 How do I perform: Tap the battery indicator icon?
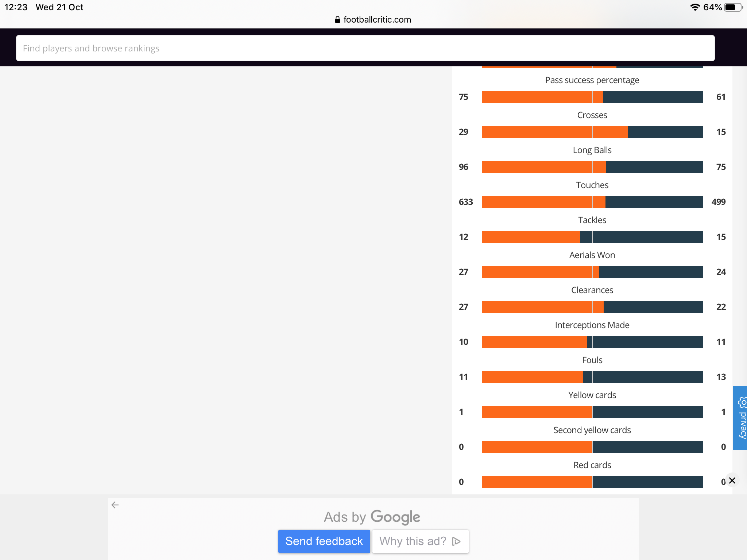point(733,7)
